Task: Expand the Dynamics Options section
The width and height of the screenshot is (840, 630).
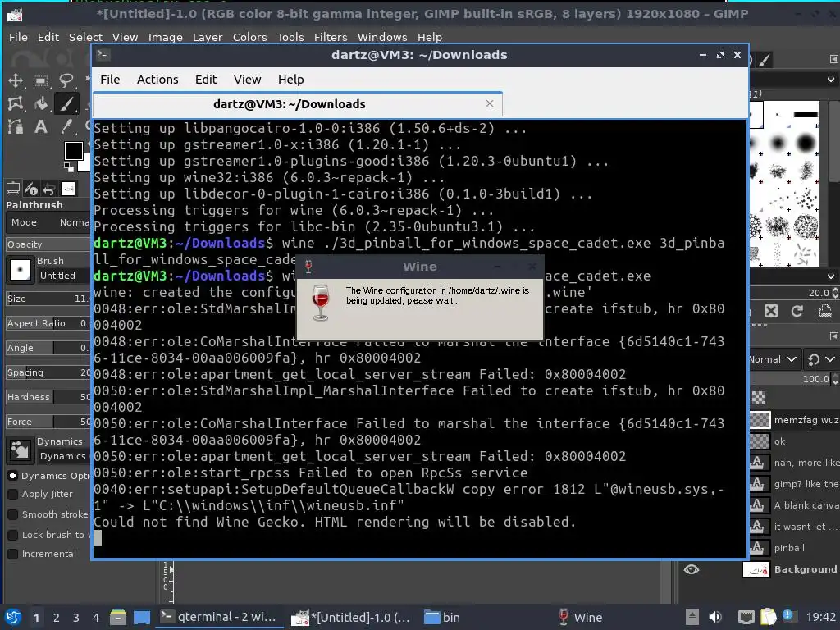Action: pyautogui.click(x=13, y=476)
